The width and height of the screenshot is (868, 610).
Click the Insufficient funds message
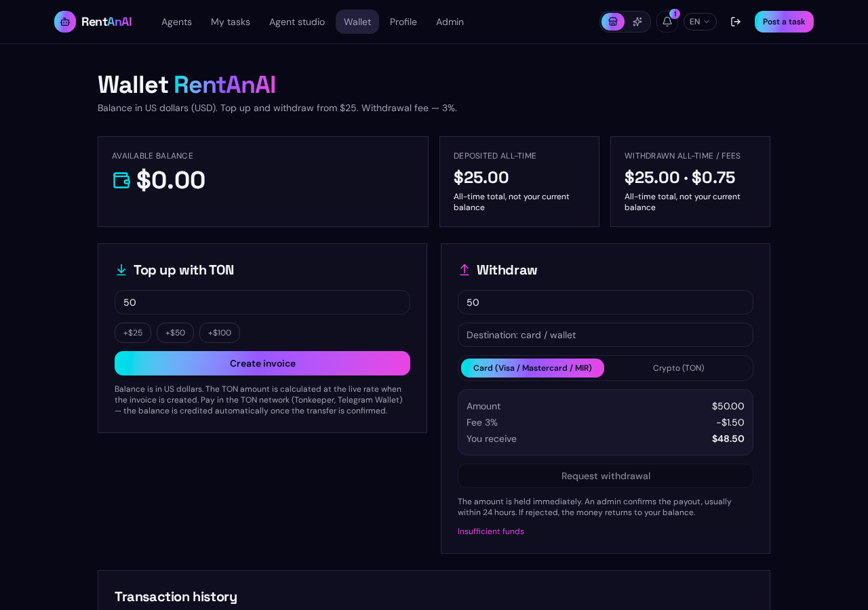click(x=491, y=531)
